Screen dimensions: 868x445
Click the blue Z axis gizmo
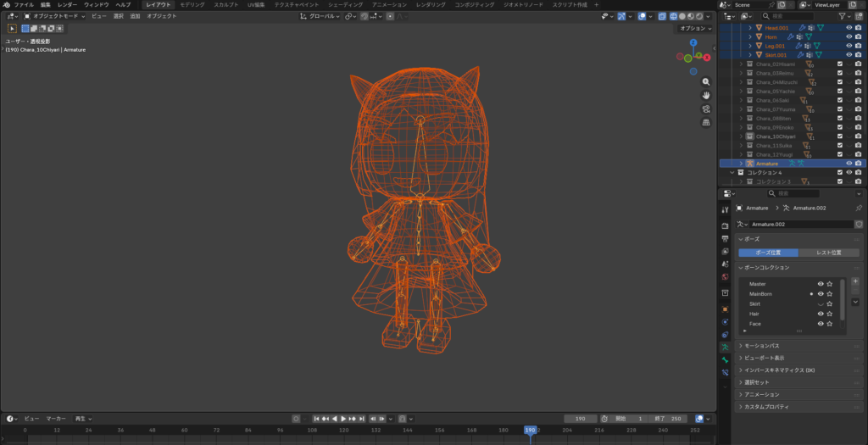(x=693, y=42)
